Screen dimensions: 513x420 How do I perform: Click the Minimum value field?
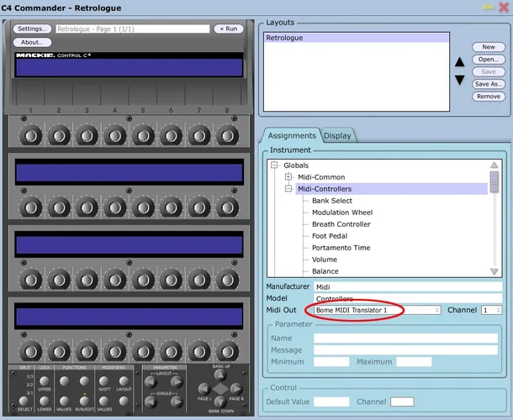pos(331,362)
